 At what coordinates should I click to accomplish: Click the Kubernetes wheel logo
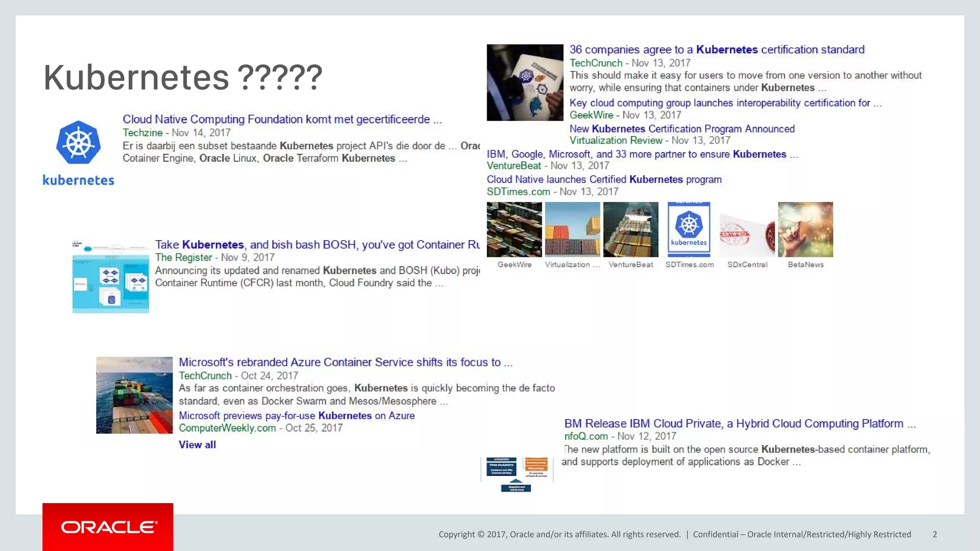(x=78, y=143)
